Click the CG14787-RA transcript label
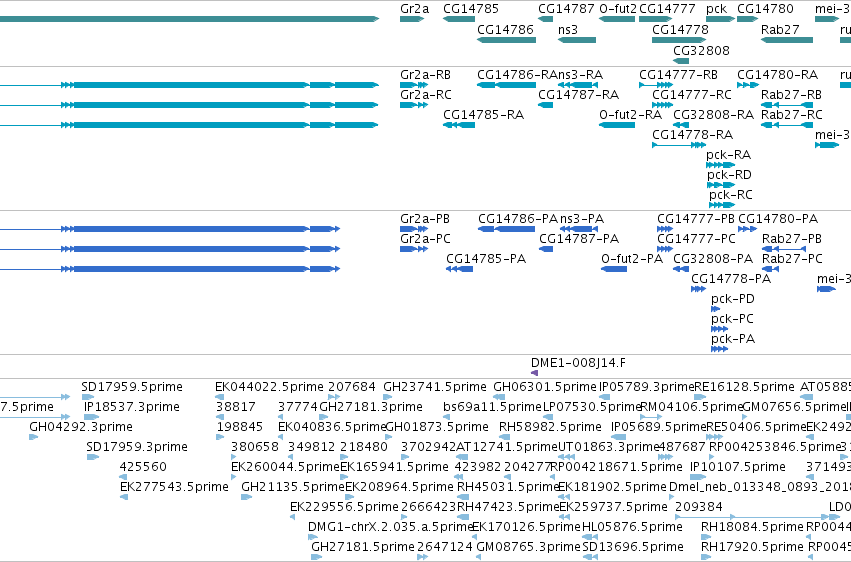Viewport: 851px width, 562px height. tap(579, 95)
